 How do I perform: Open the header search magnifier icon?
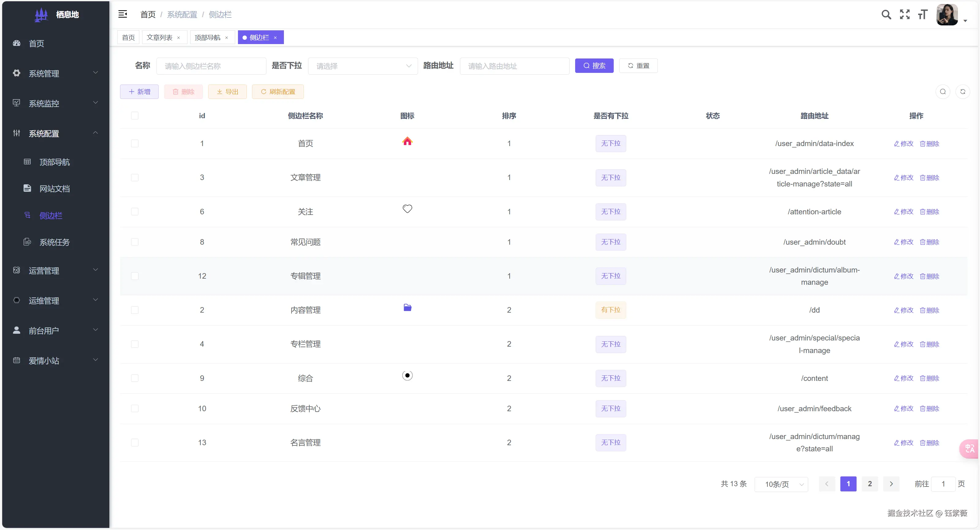point(886,14)
